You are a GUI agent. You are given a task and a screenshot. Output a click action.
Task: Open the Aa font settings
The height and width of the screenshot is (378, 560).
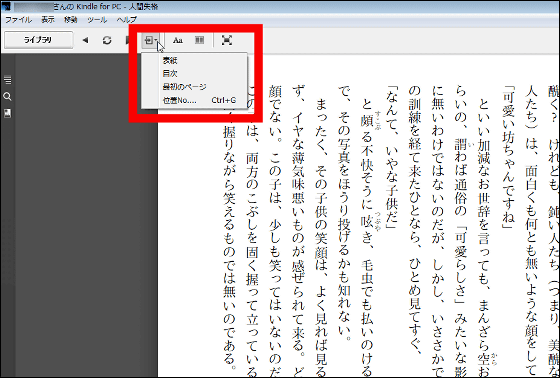(x=178, y=40)
